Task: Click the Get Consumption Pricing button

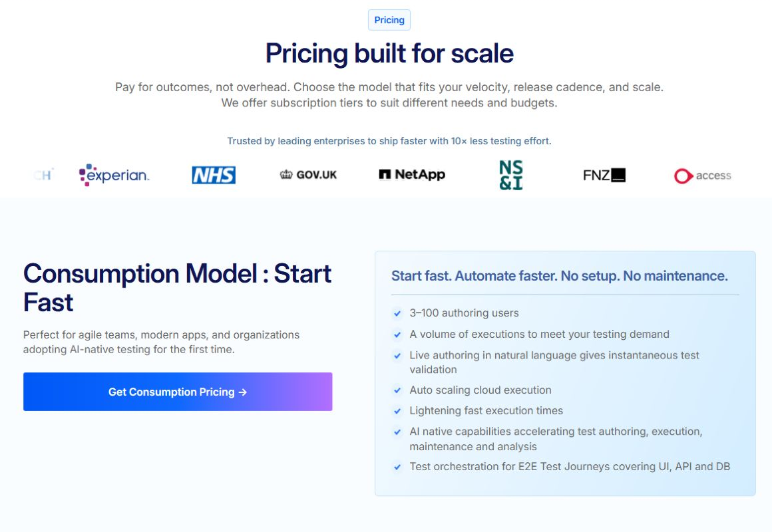Action: (x=178, y=392)
